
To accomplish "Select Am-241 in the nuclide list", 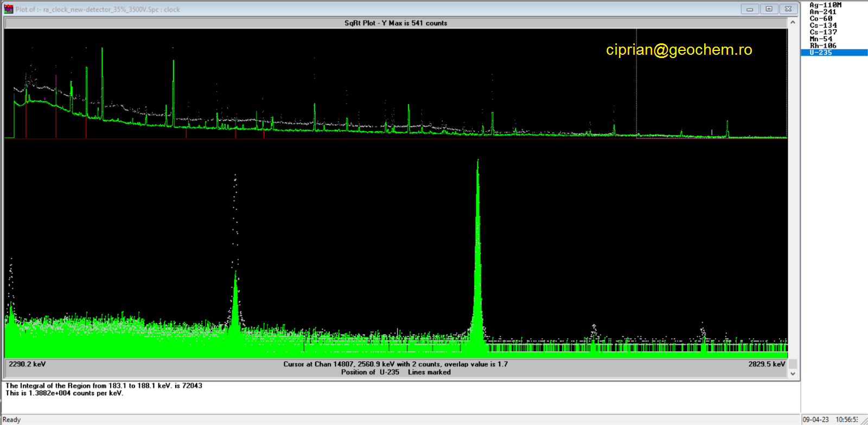I will click(822, 12).
